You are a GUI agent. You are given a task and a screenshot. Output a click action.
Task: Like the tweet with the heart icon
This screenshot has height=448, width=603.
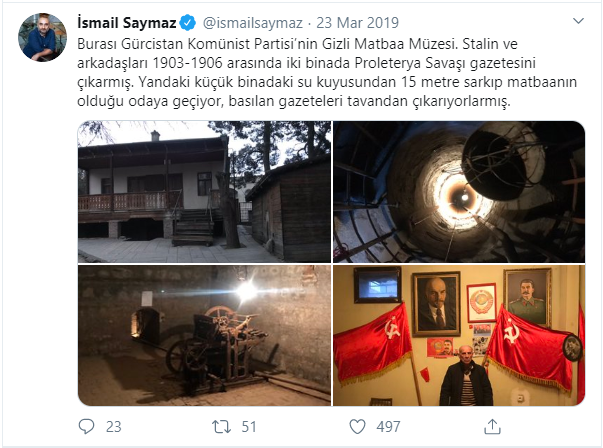357,426
